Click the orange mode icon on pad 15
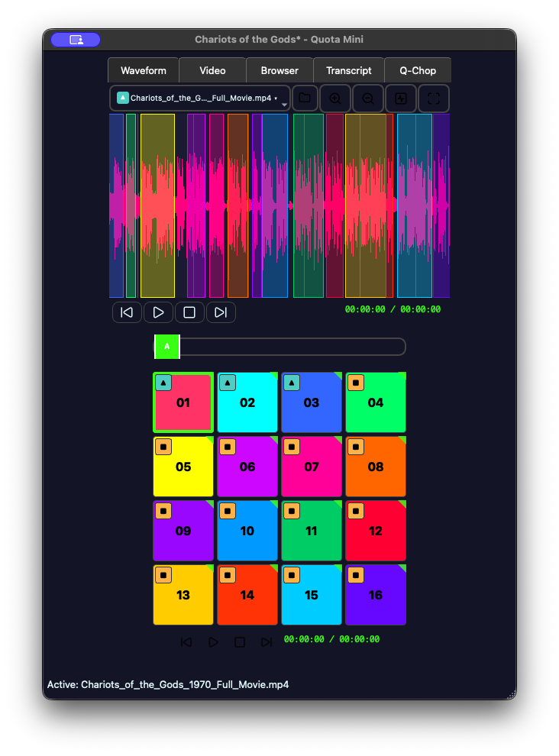This screenshot has height=756, width=559. coord(292,575)
